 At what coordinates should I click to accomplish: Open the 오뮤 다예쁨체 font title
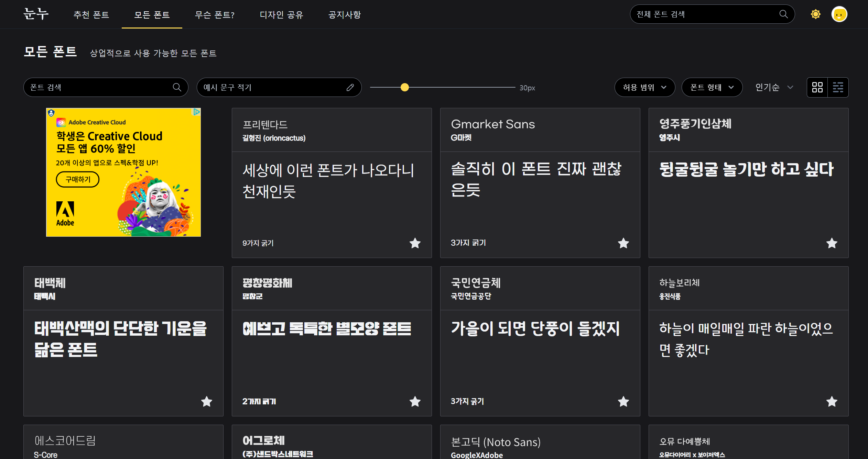click(x=684, y=441)
